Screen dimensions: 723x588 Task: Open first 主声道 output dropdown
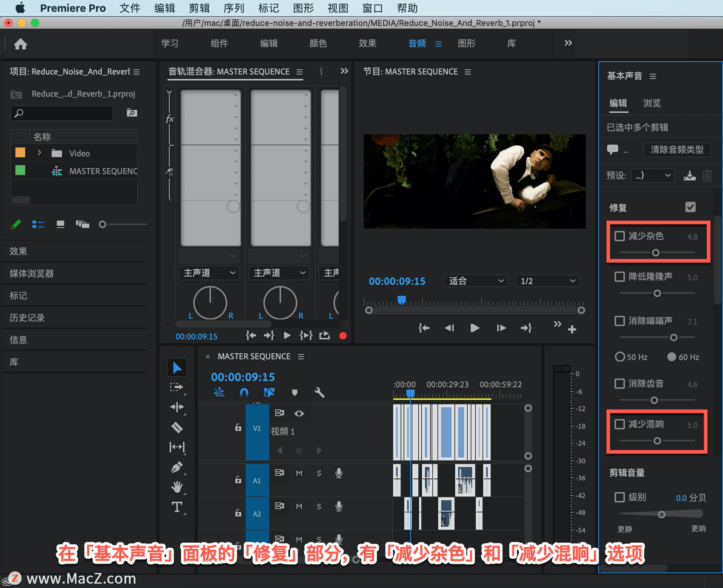[209, 273]
